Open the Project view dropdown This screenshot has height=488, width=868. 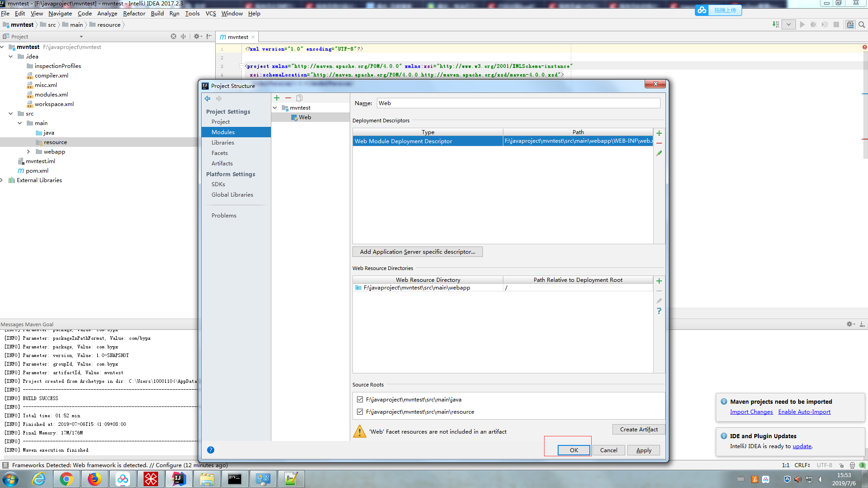tap(81, 37)
